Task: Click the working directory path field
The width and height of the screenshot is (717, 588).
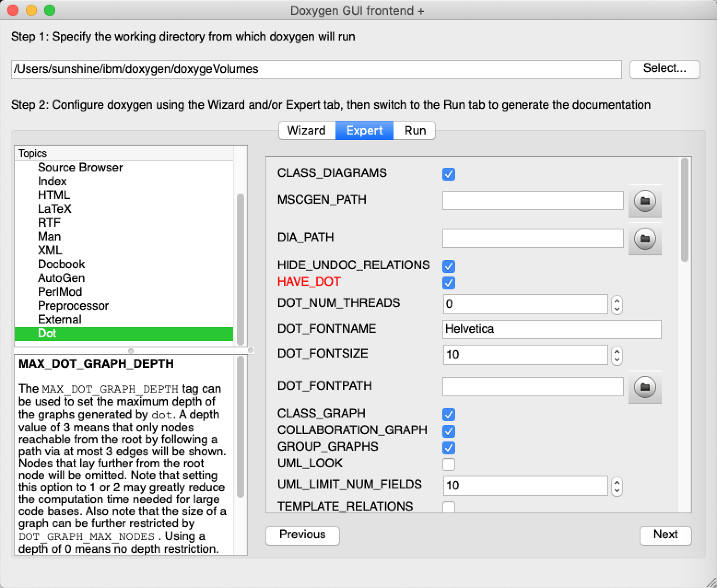Action: pos(316,69)
